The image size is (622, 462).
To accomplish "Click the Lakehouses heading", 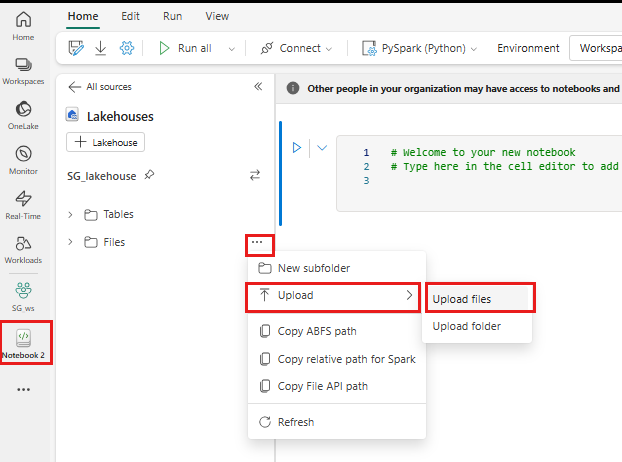I will click(x=120, y=117).
